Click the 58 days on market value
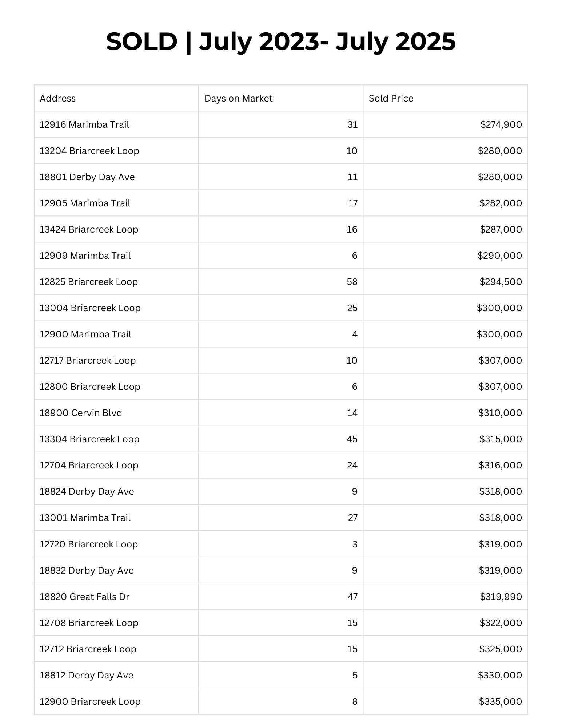The image size is (562, 728). tap(352, 282)
